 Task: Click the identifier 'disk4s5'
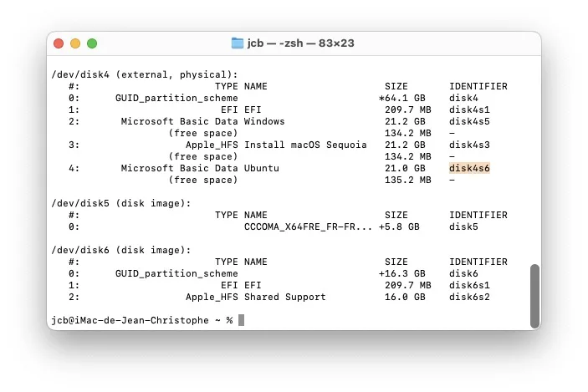[469, 121]
